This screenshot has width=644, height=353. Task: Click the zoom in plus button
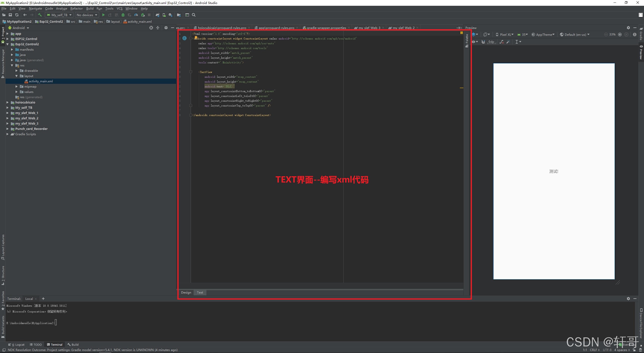click(620, 34)
